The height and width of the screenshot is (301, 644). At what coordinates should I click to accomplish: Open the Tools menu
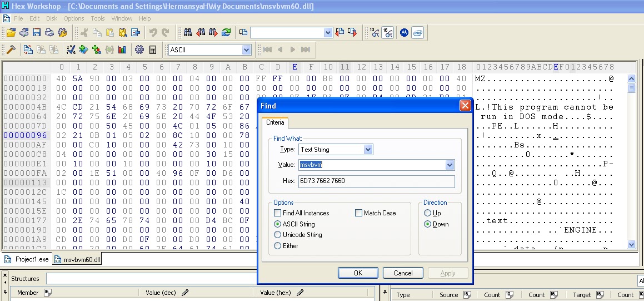pos(98,18)
